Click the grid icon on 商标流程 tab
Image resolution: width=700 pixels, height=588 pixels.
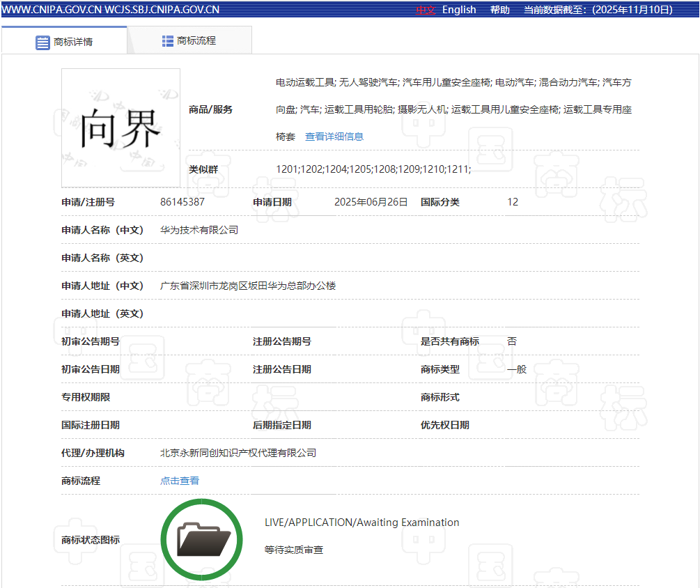168,41
